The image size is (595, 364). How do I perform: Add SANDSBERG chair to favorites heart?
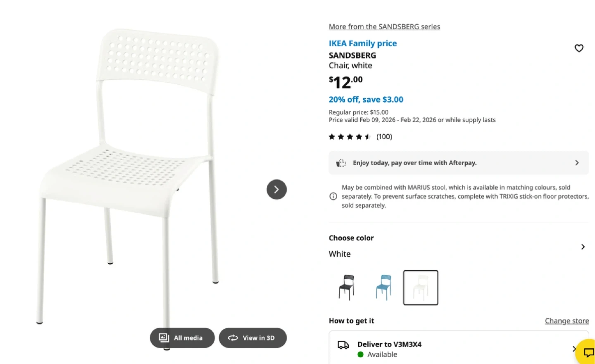[x=579, y=48]
